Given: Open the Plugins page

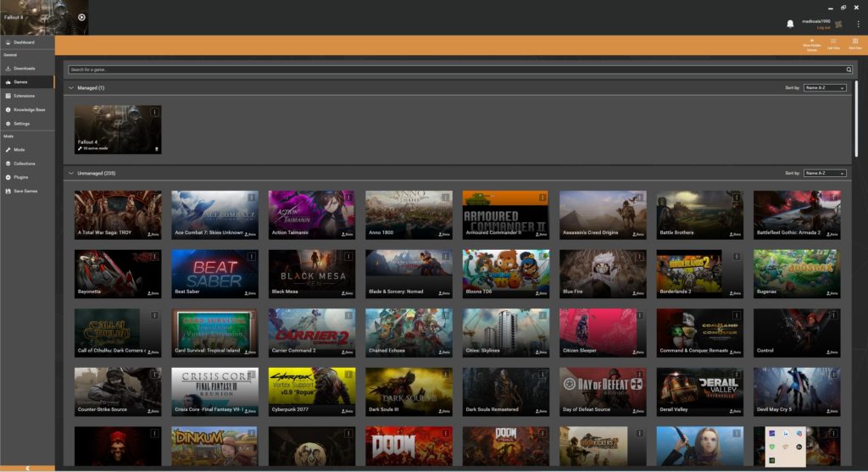Looking at the screenshot, I should coord(27,177).
